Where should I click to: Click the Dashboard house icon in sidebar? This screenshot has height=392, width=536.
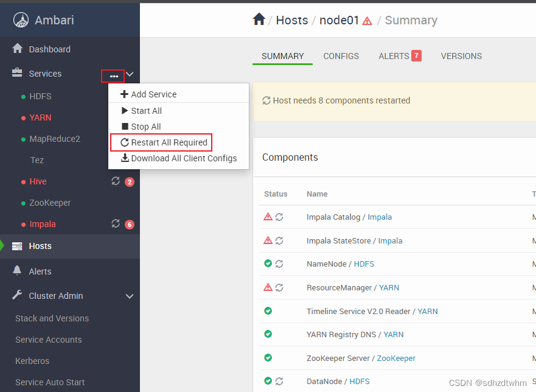17,49
